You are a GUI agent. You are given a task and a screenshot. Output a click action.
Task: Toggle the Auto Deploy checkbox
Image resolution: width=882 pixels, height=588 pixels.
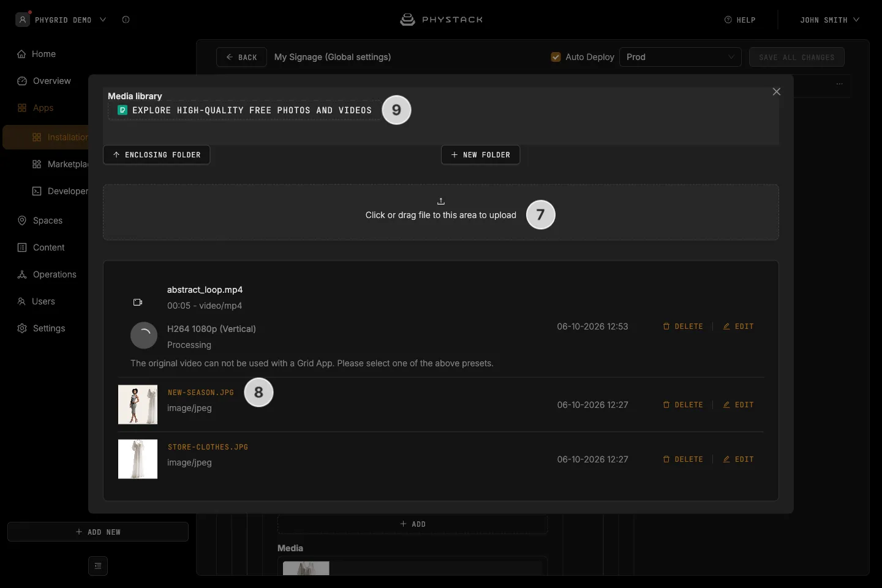coord(556,57)
